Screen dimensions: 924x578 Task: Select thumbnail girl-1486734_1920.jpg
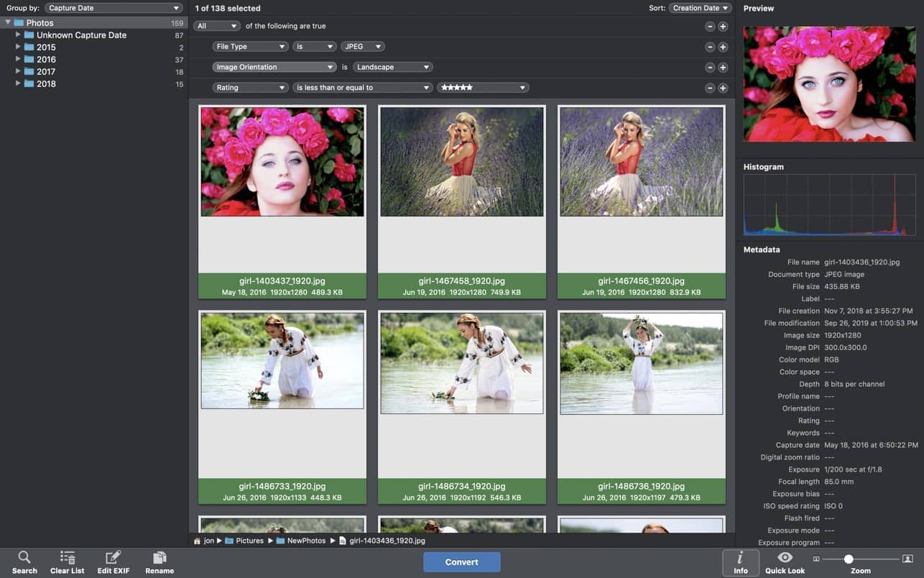462,407
